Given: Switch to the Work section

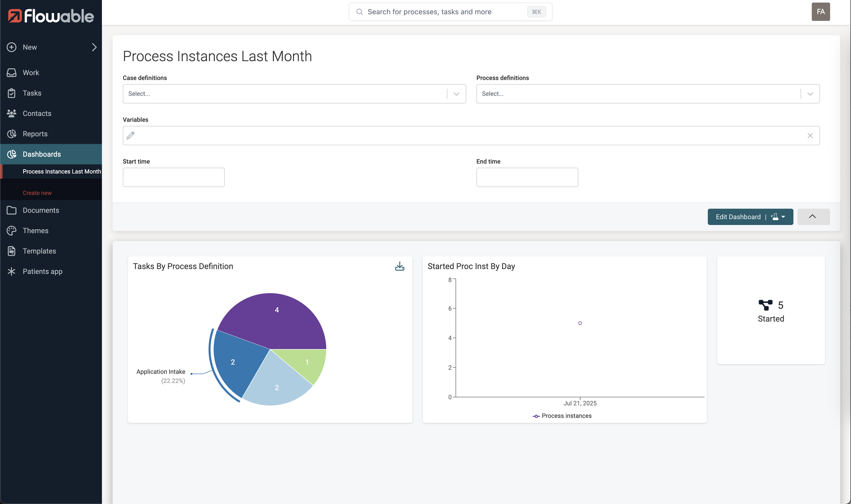Looking at the screenshot, I should click(31, 72).
